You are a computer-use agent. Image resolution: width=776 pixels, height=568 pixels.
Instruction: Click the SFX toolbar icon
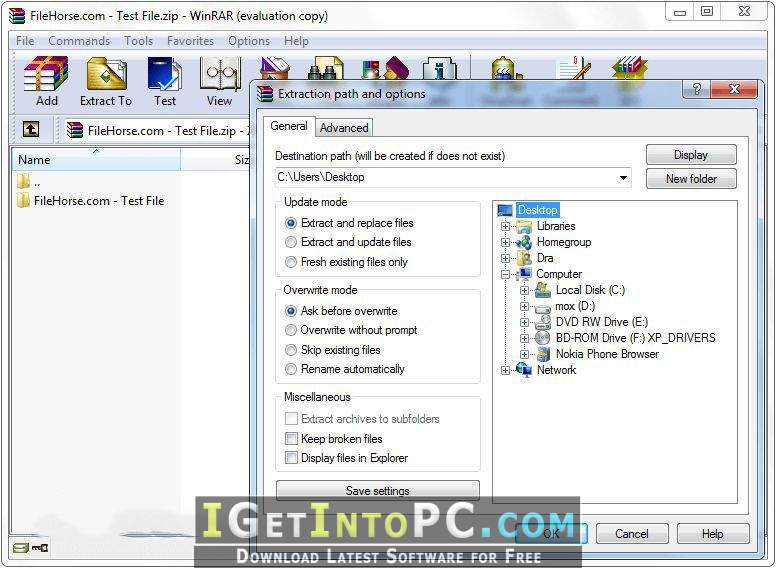[630, 68]
